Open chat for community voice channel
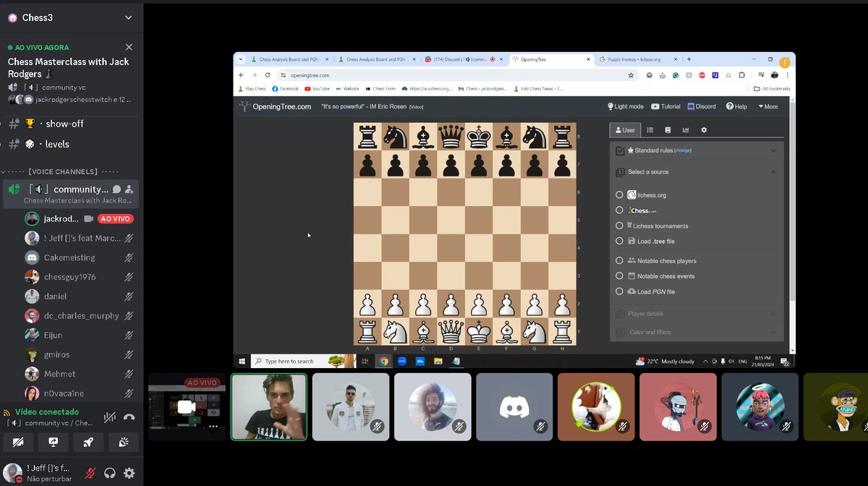Viewport: 868px width, 486px height. point(116,189)
